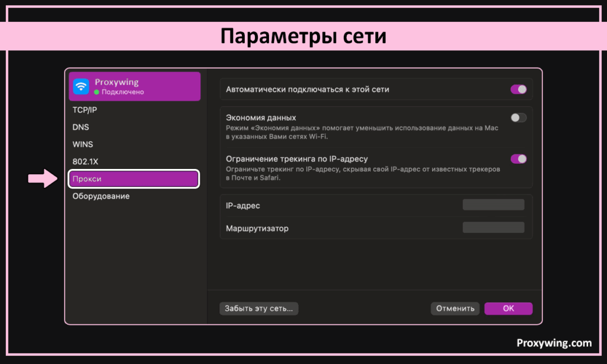Enable the Экономия данных switch
The image size is (607, 364).
518,118
